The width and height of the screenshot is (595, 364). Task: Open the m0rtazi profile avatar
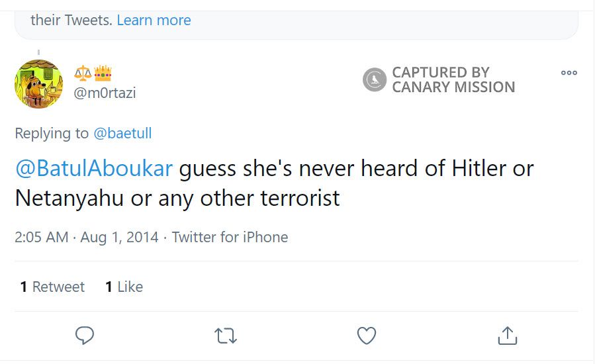click(39, 83)
